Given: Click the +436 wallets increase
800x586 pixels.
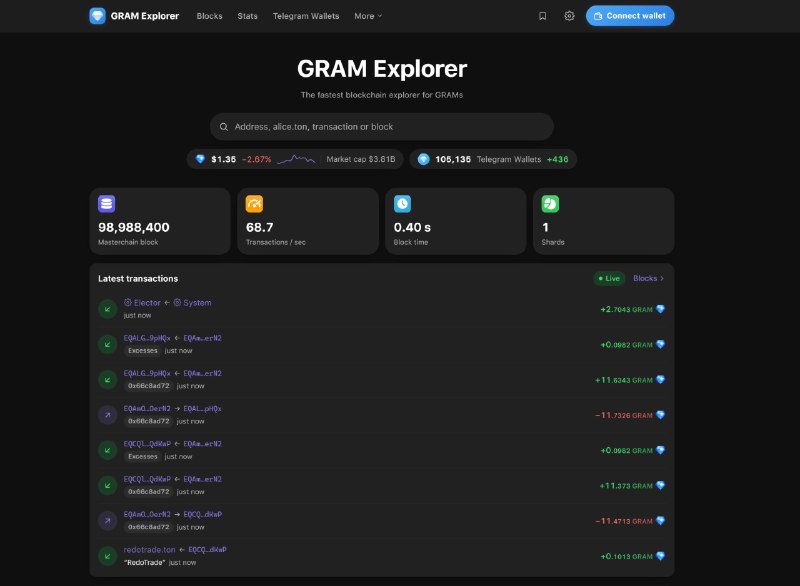Looking at the screenshot, I should [x=557, y=159].
